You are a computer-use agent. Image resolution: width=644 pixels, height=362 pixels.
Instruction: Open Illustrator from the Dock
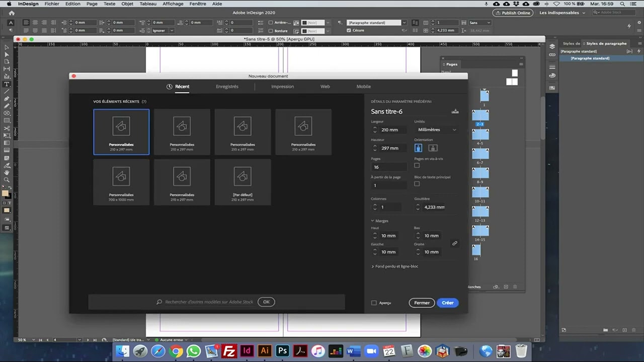(x=265, y=351)
